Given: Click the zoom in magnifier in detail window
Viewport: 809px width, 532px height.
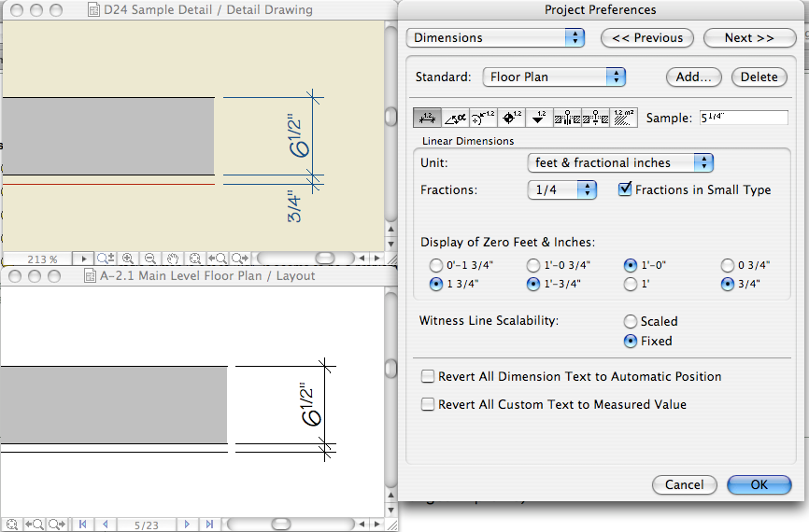Looking at the screenshot, I should pos(128,259).
